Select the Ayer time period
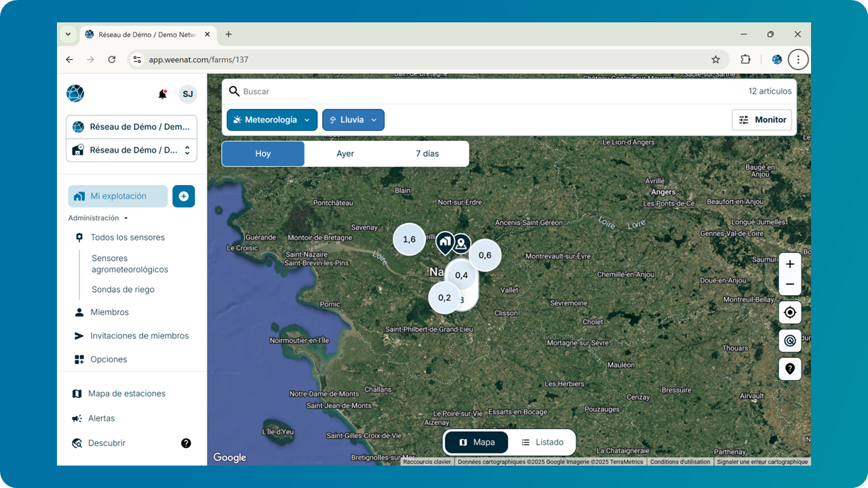The image size is (868, 488). click(x=345, y=154)
